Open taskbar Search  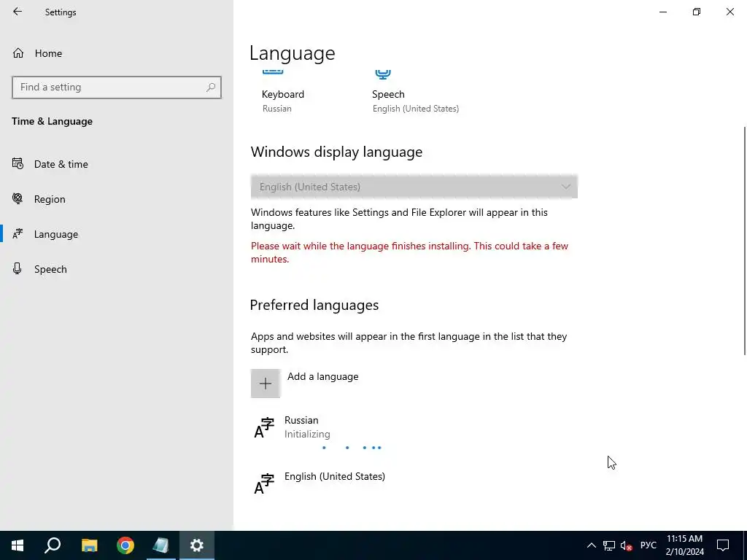tap(53, 545)
